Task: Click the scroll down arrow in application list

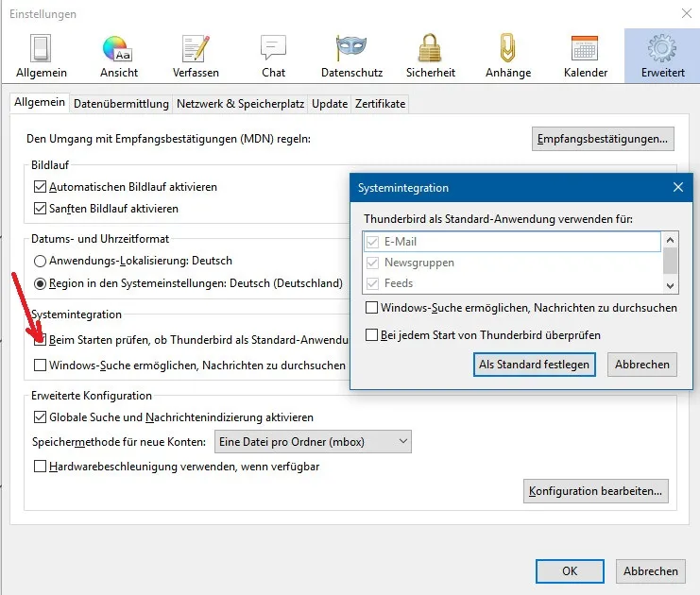Action: [x=670, y=285]
